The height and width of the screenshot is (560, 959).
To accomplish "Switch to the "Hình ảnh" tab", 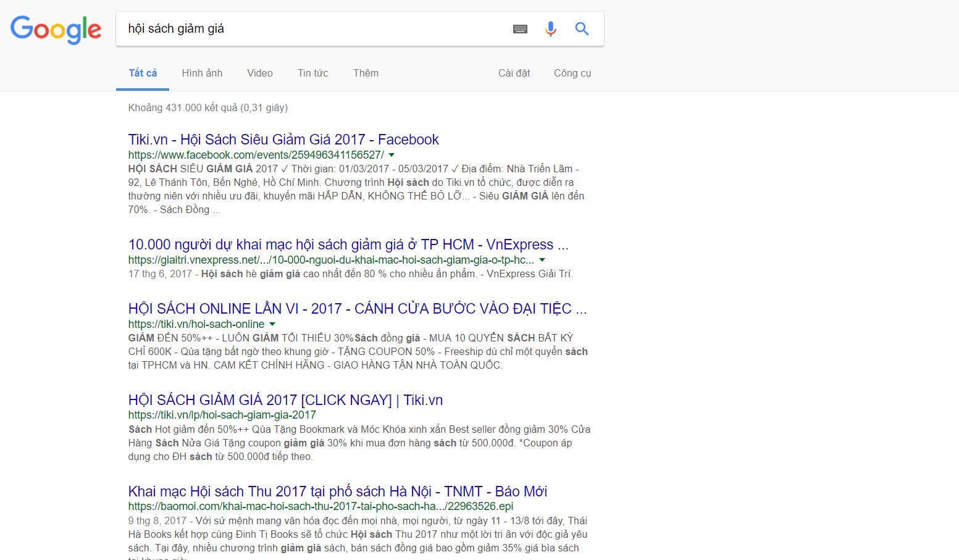I will [202, 73].
